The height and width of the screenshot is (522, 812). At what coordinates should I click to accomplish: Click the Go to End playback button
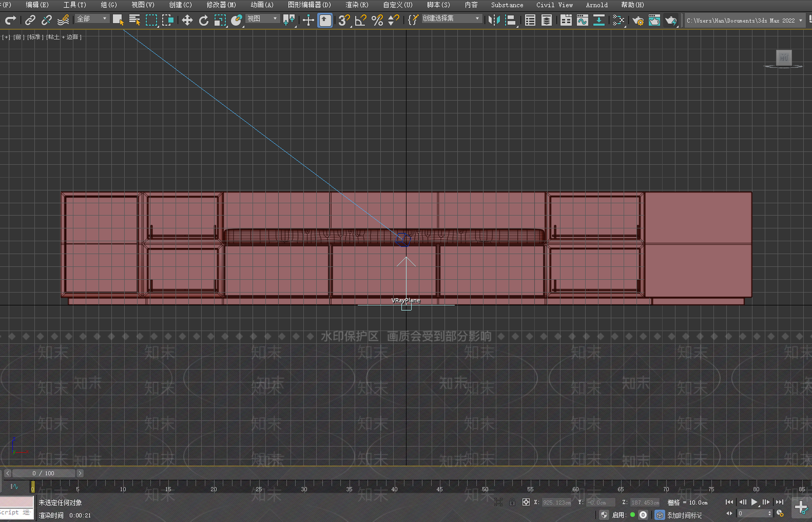tap(780, 502)
